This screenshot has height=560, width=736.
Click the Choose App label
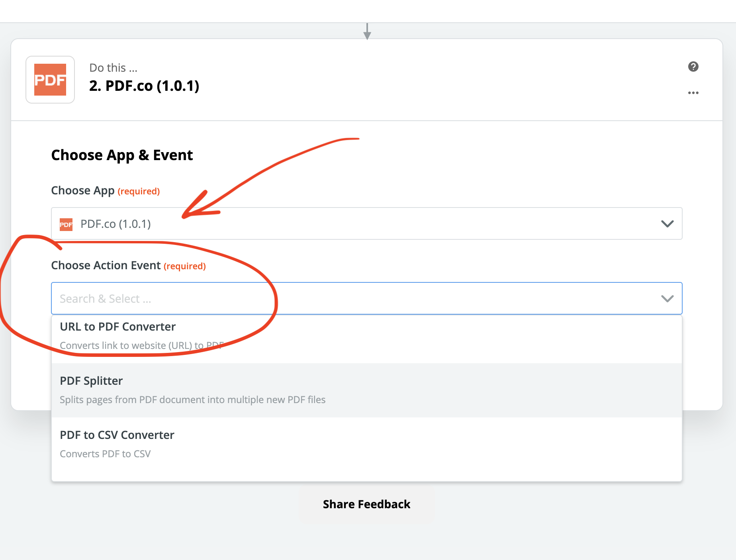[x=83, y=190]
